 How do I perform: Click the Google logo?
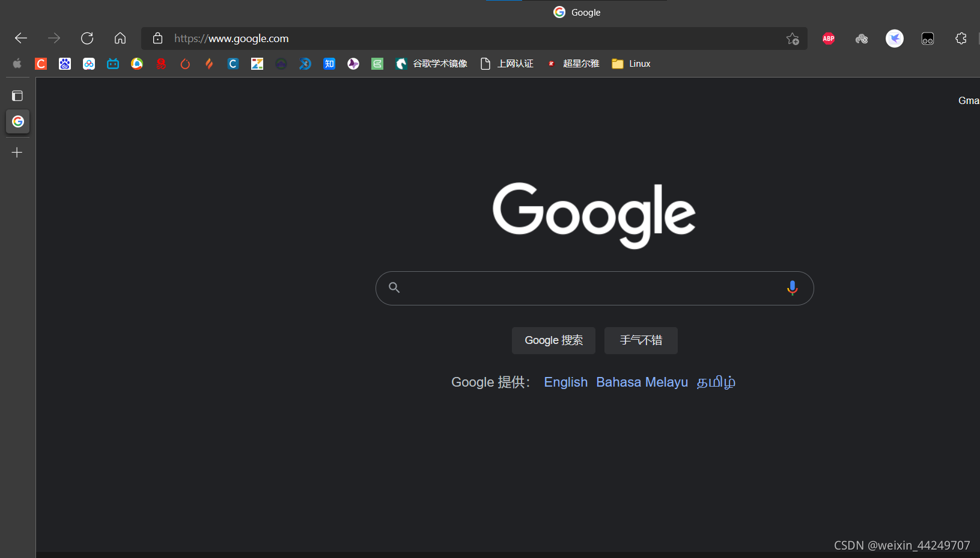coord(594,215)
